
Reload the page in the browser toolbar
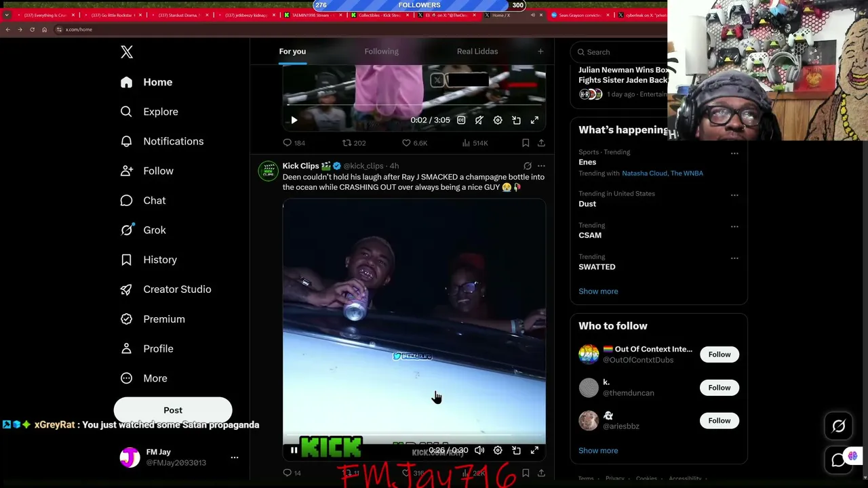[32, 30]
